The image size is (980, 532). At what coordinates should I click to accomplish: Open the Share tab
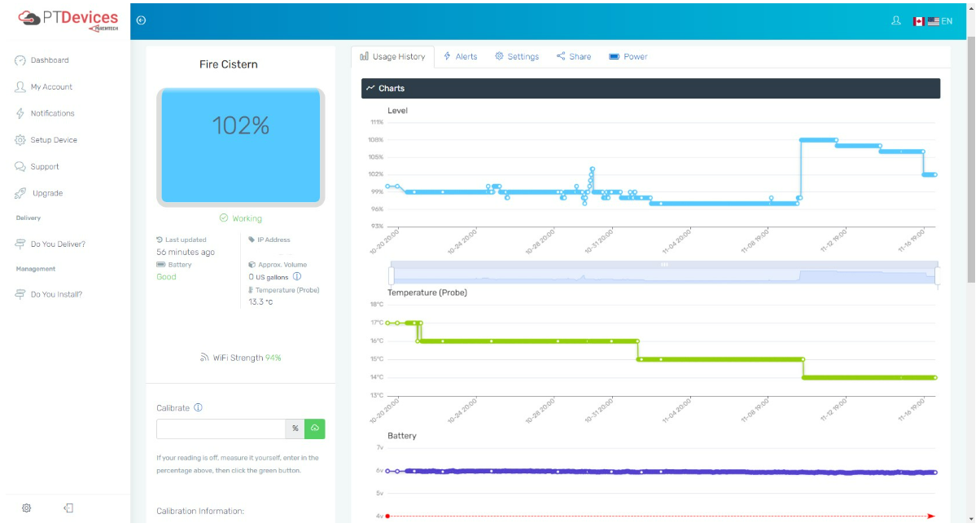[x=574, y=57]
